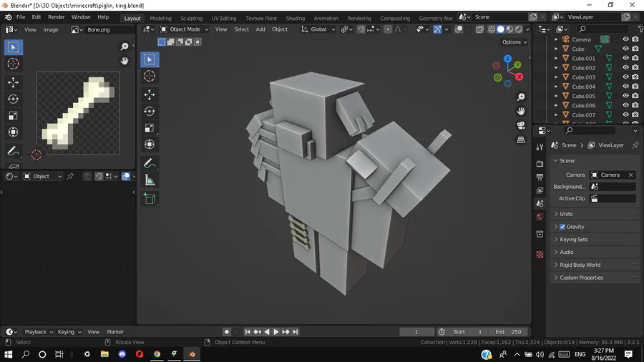Switch to wireframe viewport shading
This screenshot has height=362, width=644.
[x=491, y=29]
